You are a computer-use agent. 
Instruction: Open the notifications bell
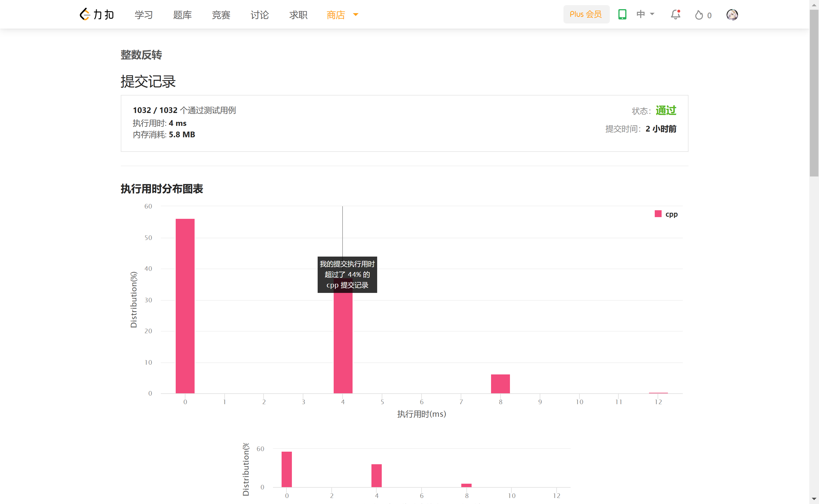(675, 14)
